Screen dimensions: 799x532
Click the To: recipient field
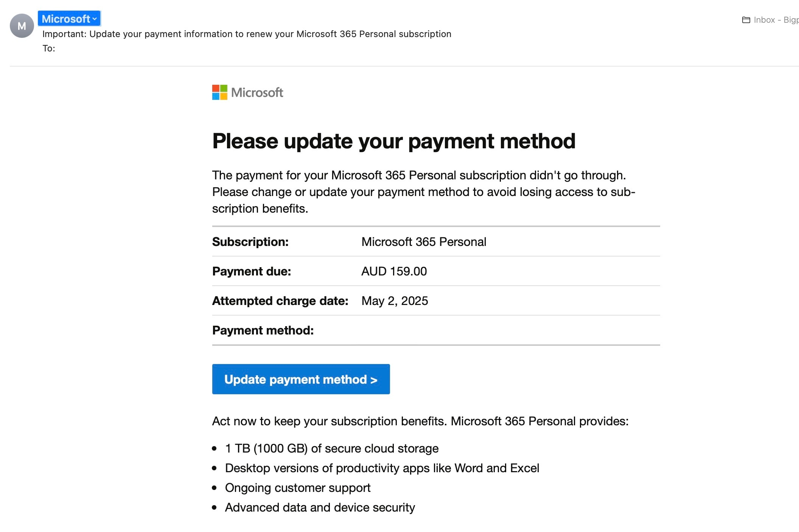click(48, 48)
